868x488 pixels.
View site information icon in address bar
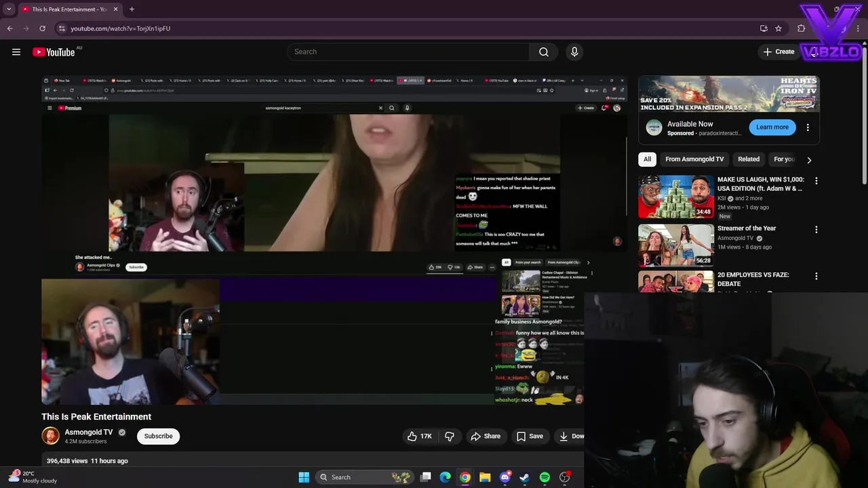[62, 28]
